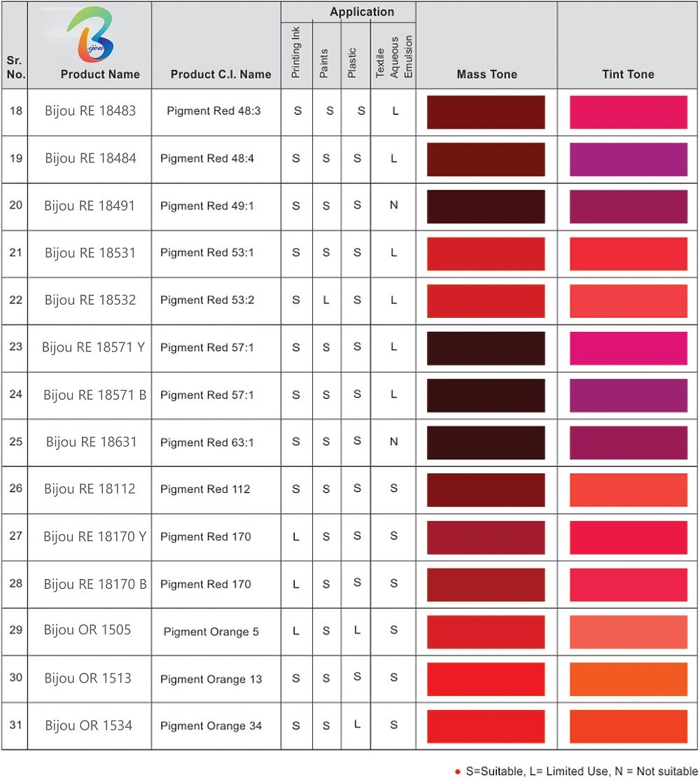Choose the Mass Tone swatch for Bijou RE 18531
Image resolution: width=700 pixels, height=780 pixels.
click(486, 253)
